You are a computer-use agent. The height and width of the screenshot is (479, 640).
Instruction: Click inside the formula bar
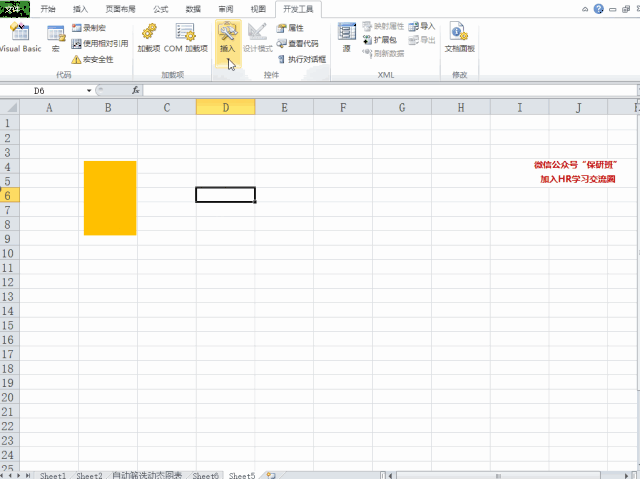click(390, 91)
